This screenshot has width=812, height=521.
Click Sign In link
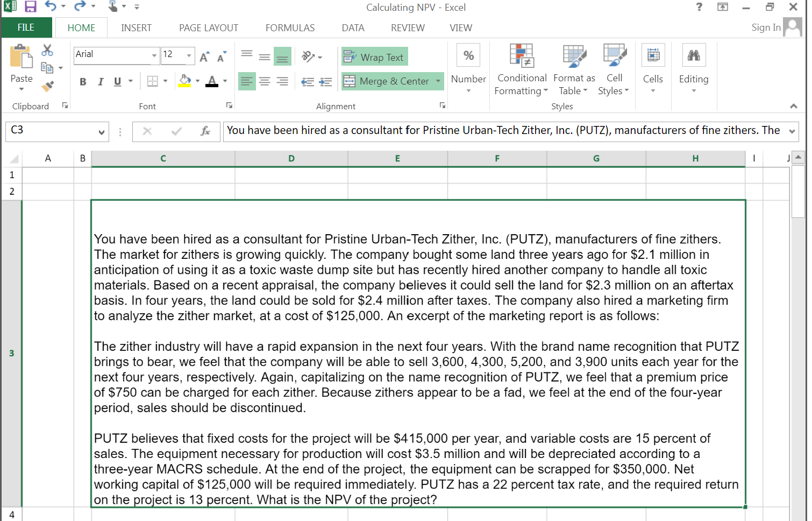click(x=766, y=27)
